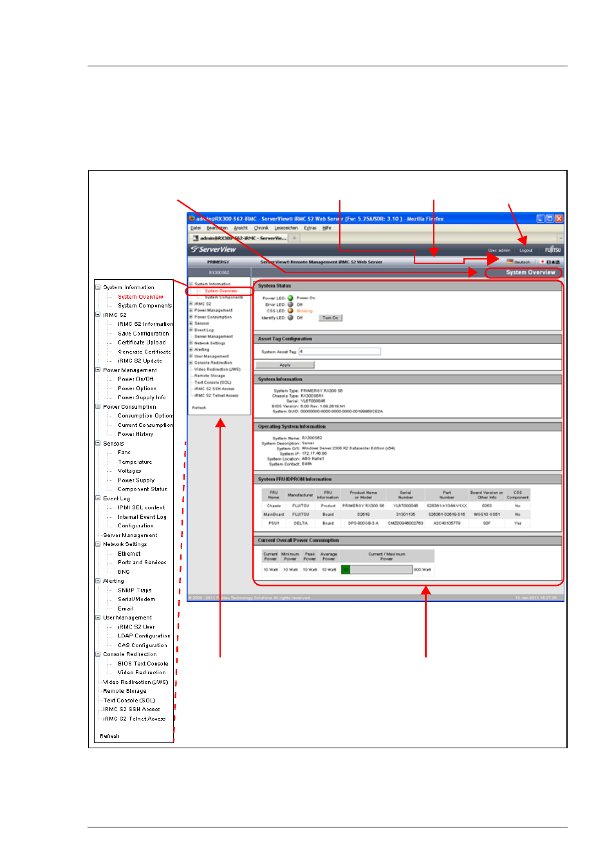The image size is (614, 868).
Task: Click the Turn On identify LED button
Action: [x=331, y=318]
